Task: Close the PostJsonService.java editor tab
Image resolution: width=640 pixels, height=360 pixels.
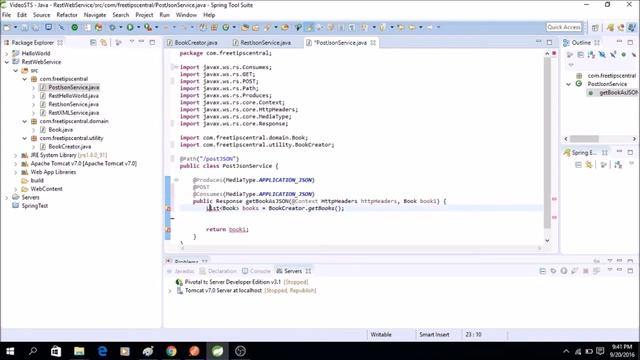Action: pyautogui.click(x=373, y=42)
